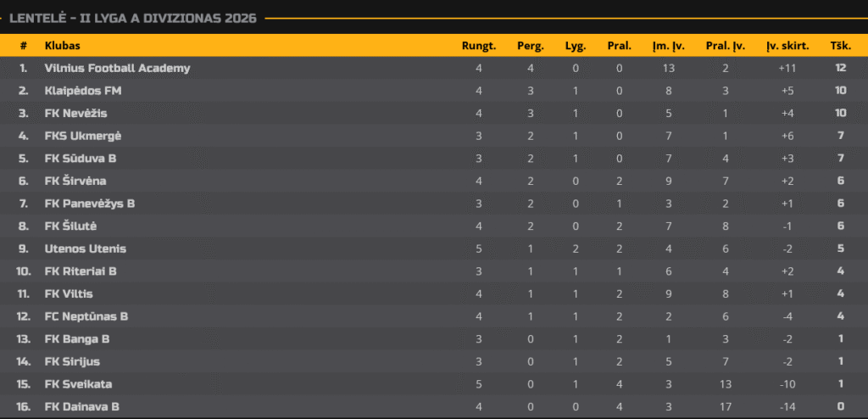868x419 pixels.
Task: Click the Klubas column header
Action: click(63, 46)
